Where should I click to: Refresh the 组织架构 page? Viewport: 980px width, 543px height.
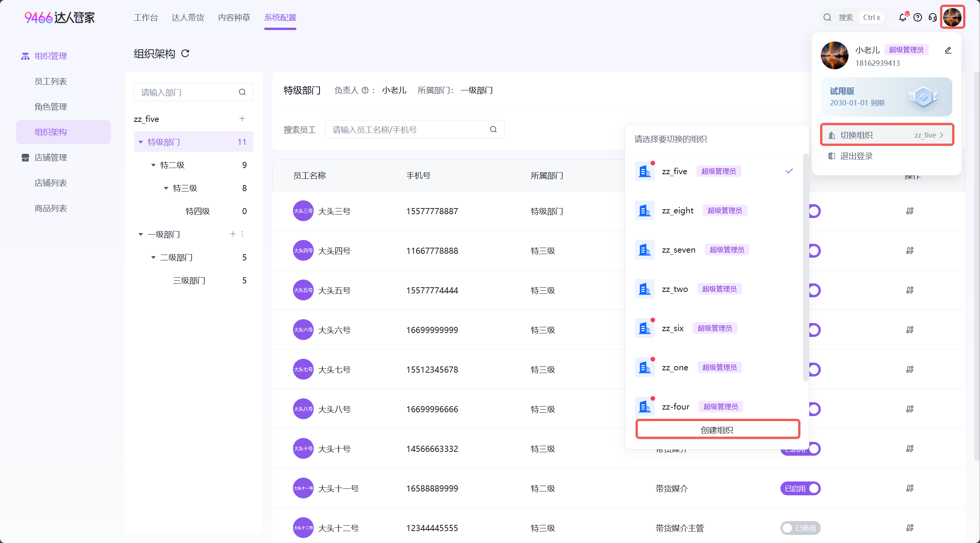[185, 53]
